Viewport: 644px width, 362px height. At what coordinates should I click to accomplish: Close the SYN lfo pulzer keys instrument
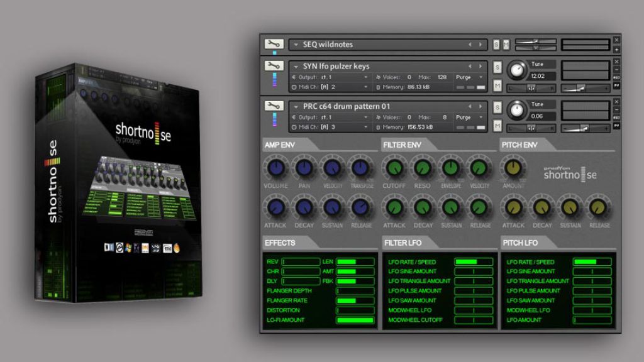pos(616,62)
